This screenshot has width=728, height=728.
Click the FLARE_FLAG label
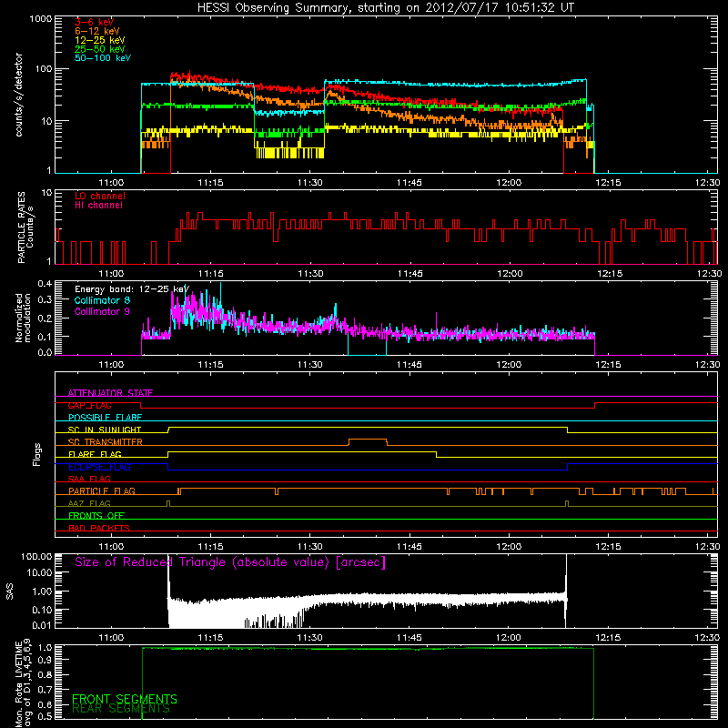[x=95, y=454]
